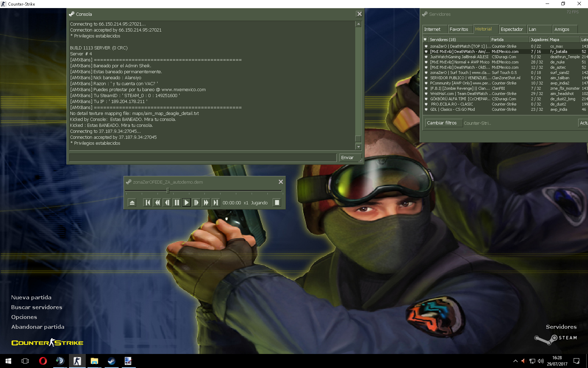Viewport: 588px width, 368px height.
Task: Click the map cell deathrun_Temple
Action: (x=565, y=57)
